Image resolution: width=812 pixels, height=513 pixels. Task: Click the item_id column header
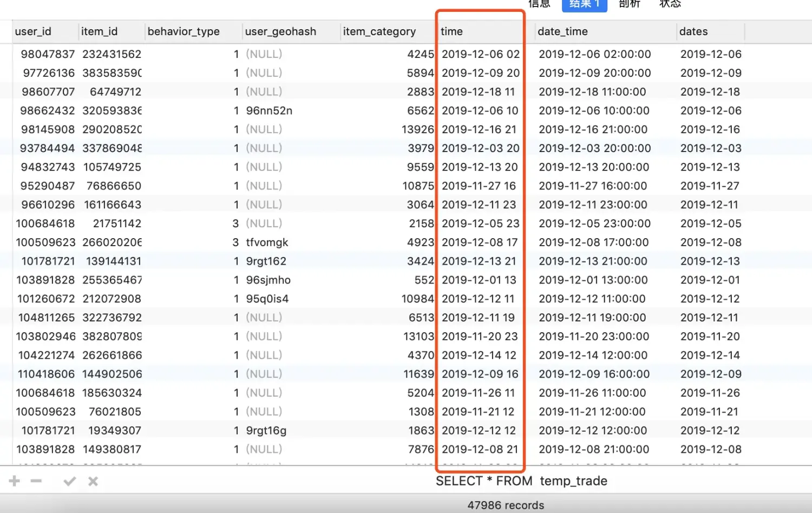[x=100, y=31]
